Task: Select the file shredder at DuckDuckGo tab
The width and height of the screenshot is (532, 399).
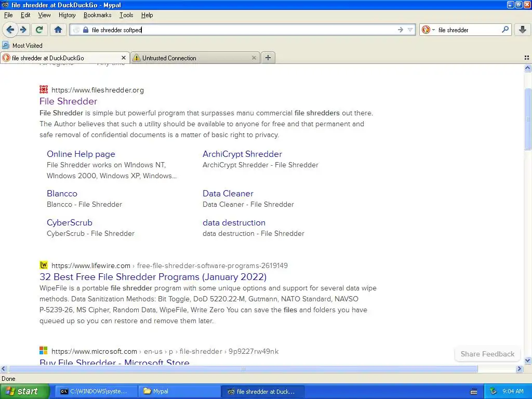Action: 64,58
